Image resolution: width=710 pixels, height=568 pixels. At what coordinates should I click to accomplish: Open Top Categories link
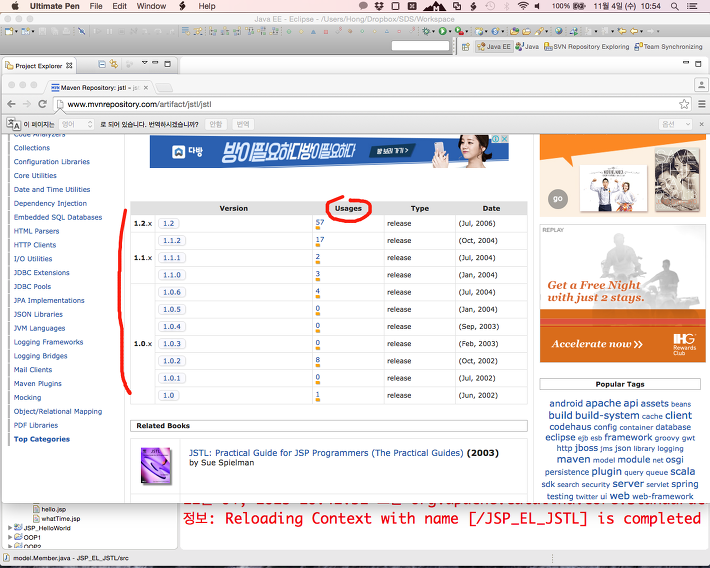coord(42,439)
